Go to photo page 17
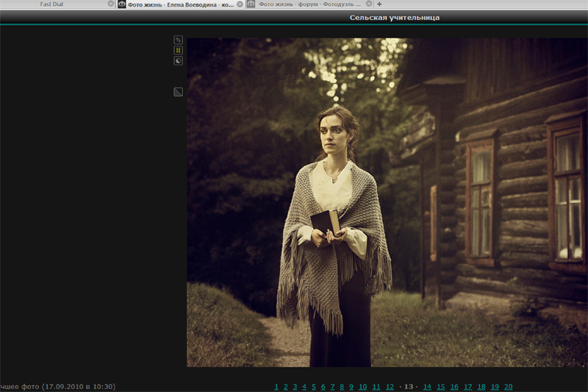This screenshot has height=392, width=588. tap(467, 387)
